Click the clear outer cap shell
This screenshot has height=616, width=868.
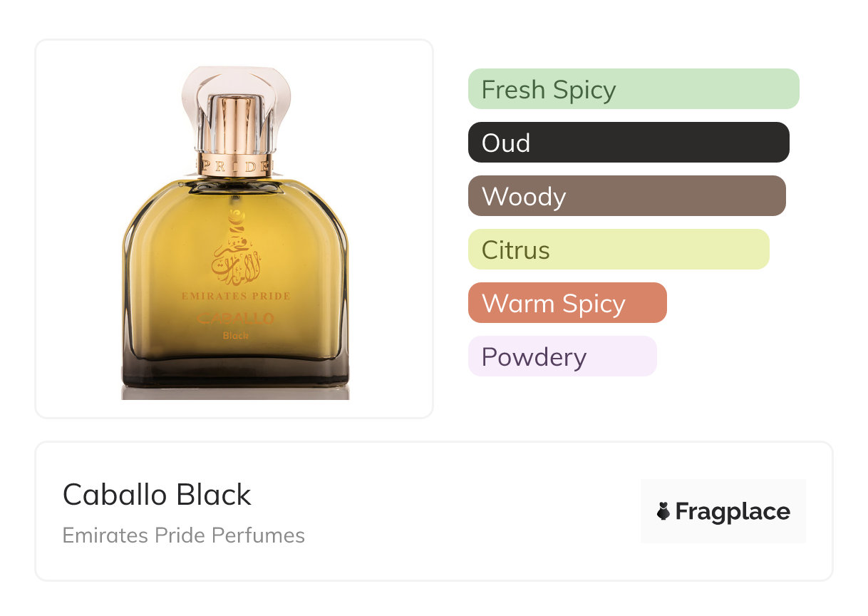[x=194, y=93]
